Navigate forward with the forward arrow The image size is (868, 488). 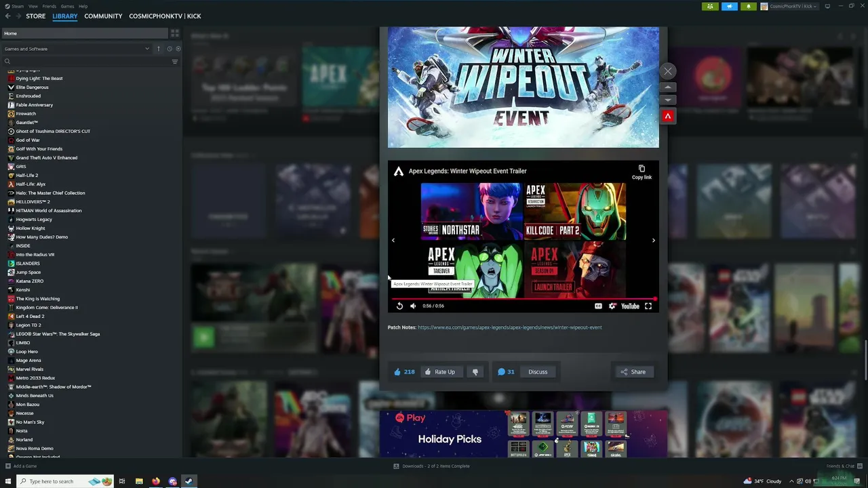point(18,16)
